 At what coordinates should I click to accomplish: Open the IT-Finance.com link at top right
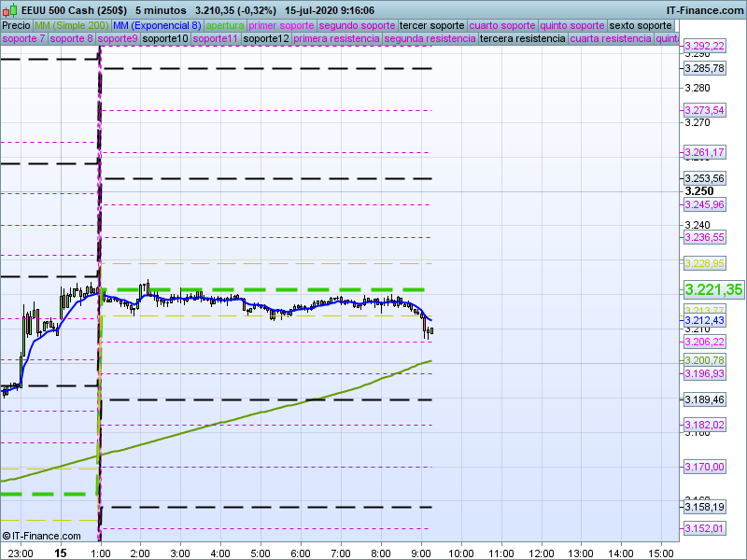point(705,8)
